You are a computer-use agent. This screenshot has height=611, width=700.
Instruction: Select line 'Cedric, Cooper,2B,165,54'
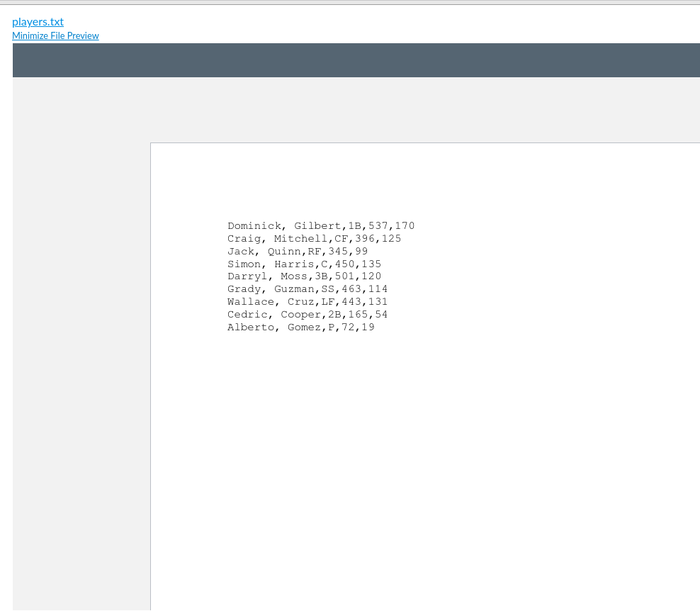pos(307,315)
